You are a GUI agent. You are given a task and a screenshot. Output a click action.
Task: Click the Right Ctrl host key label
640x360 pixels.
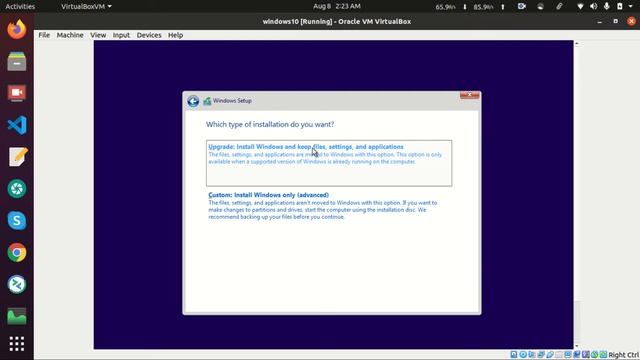click(x=624, y=355)
